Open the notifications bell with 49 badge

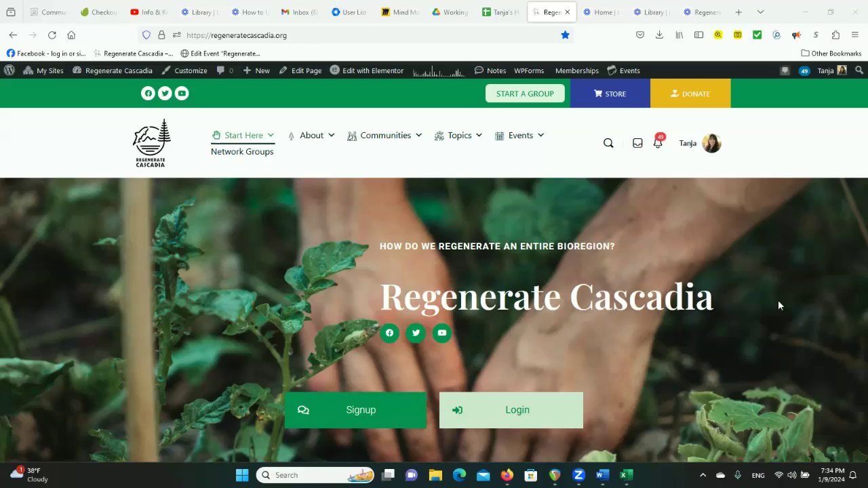(658, 142)
